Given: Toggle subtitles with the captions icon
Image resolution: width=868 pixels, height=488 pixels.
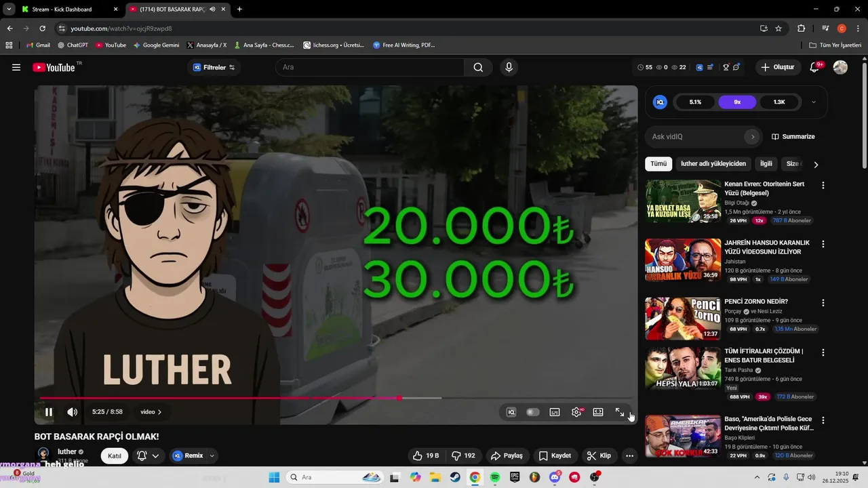Looking at the screenshot, I should tap(555, 412).
